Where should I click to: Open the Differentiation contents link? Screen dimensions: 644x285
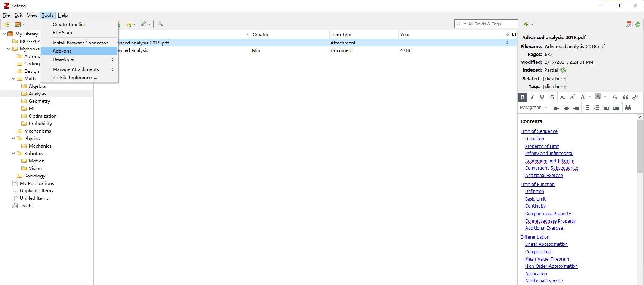535,237
